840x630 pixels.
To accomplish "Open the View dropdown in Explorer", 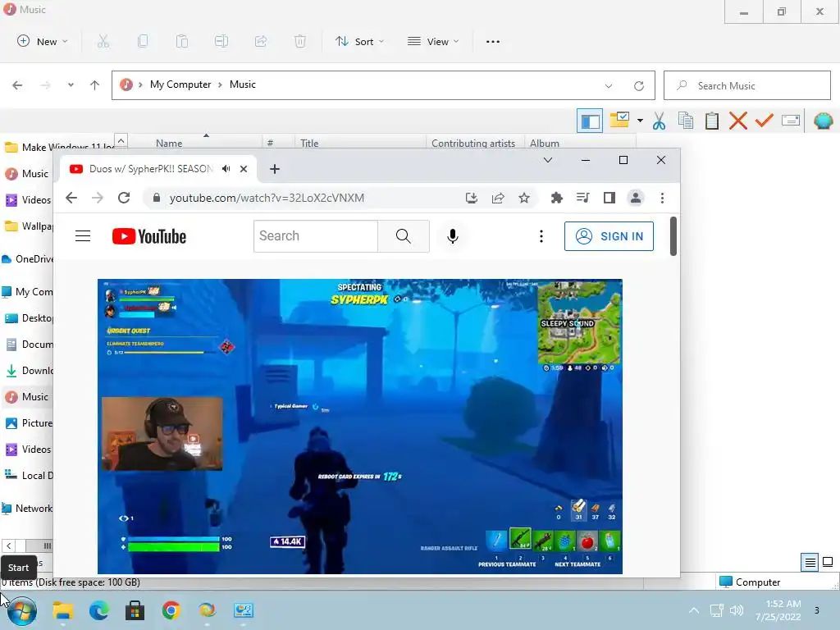I will (433, 41).
